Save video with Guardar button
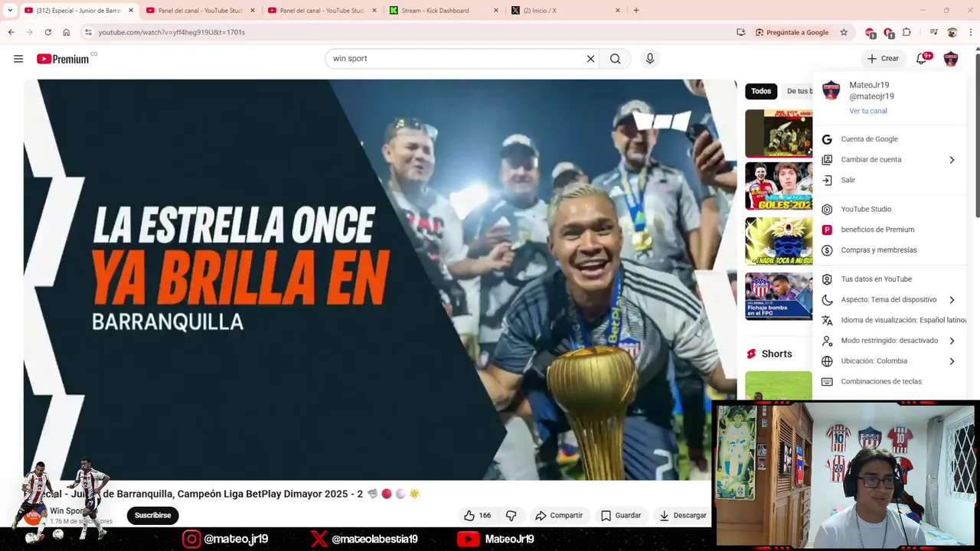 [x=621, y=516]
